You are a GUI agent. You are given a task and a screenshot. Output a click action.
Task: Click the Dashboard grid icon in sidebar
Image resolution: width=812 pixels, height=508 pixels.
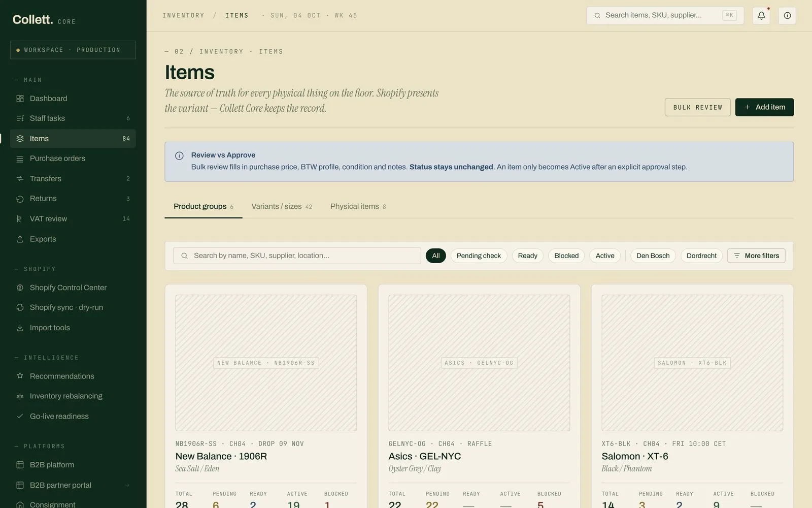[x=20, y=99]
